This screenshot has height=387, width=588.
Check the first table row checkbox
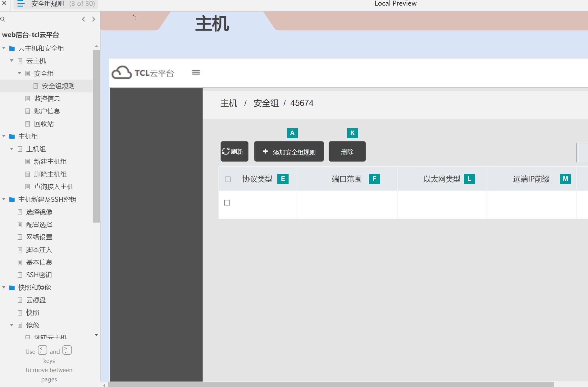pos(227,203)
